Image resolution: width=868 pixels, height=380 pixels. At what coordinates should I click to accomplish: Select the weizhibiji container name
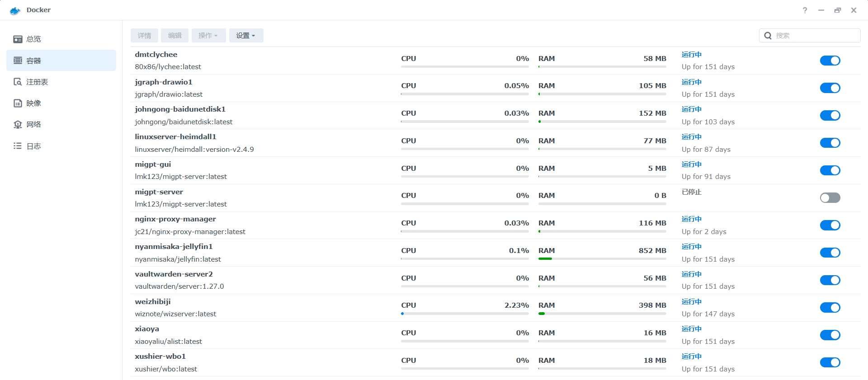[x=153, y=302]
